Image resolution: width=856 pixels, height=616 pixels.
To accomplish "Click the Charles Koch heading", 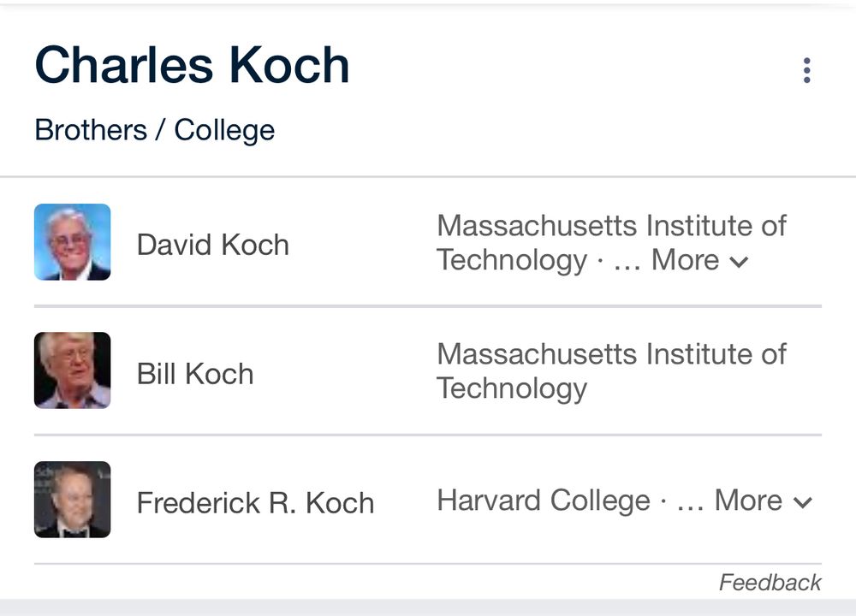I will coord(192,66).
